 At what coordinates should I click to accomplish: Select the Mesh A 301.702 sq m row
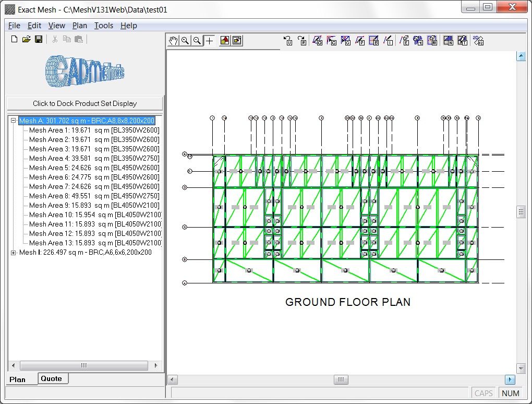coord(87,121)
